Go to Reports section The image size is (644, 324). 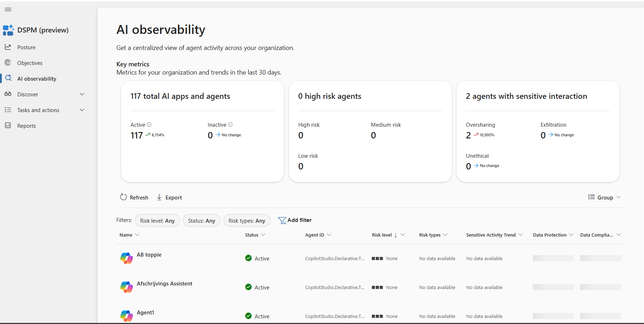[26, 126]
